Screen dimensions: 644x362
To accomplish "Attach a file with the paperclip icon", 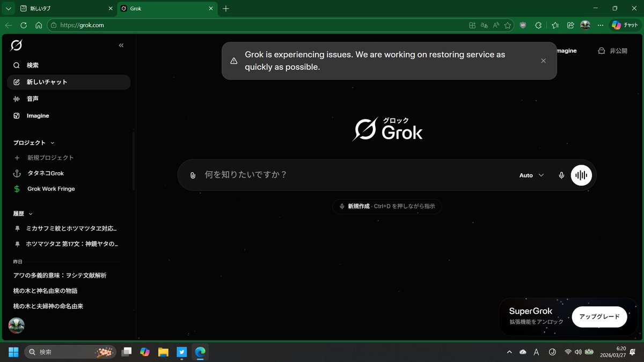I will [193, 175].
